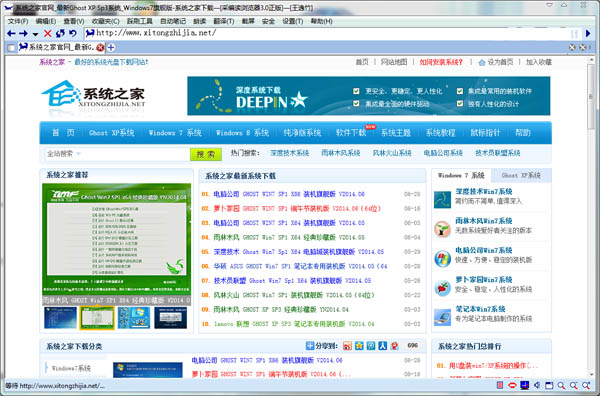Open Ghost XP系统 in the blue navigation bar
Screen dimensions: 600x396
(111, 133)
